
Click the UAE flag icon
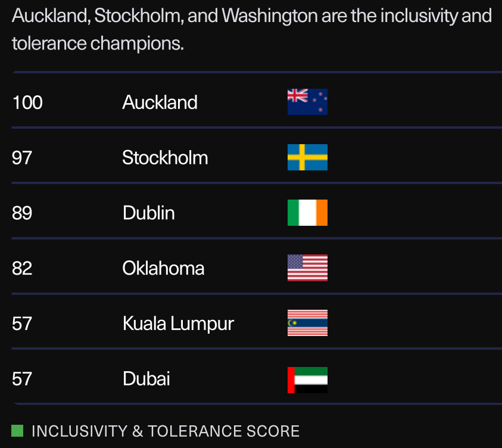tap(307, 379)
